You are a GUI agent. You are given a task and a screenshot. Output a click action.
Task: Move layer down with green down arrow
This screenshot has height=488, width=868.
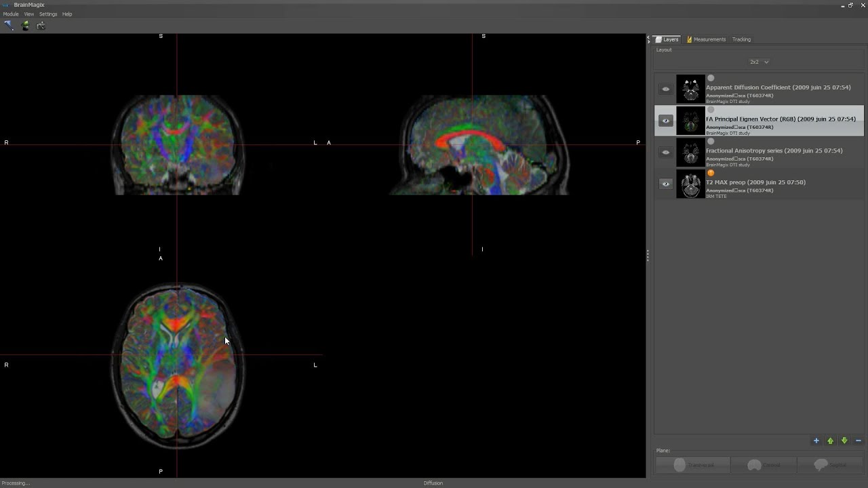pos(844,441)
